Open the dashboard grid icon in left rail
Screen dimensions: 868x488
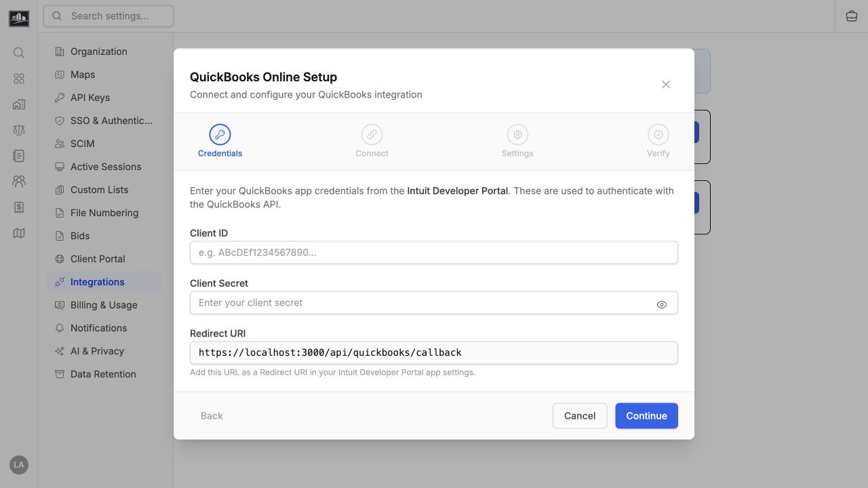19,79
